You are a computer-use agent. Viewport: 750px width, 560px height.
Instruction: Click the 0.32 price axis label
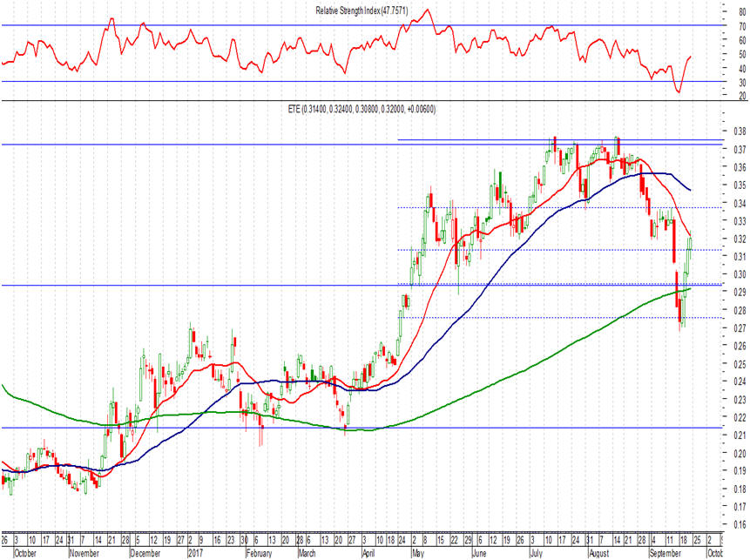point(740,240)
